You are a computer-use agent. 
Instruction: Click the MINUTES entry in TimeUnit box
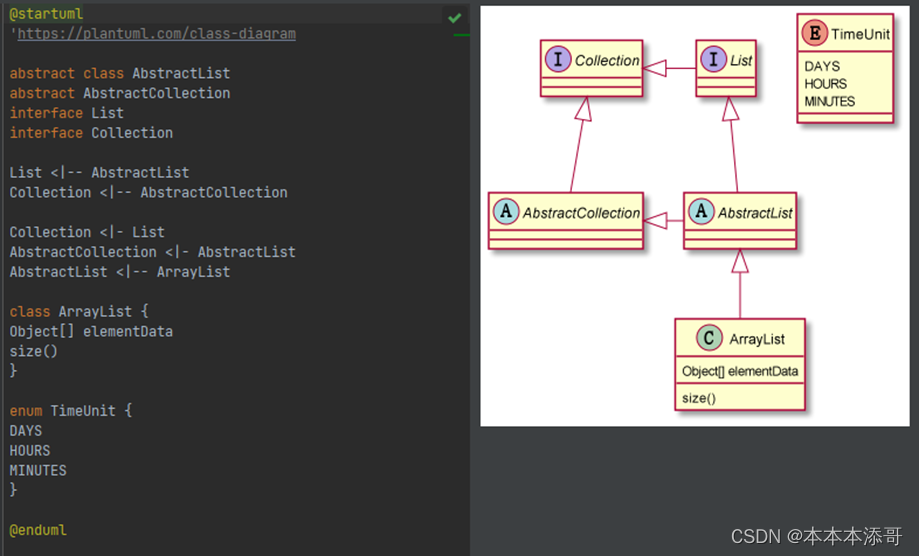tap(829, 101)
